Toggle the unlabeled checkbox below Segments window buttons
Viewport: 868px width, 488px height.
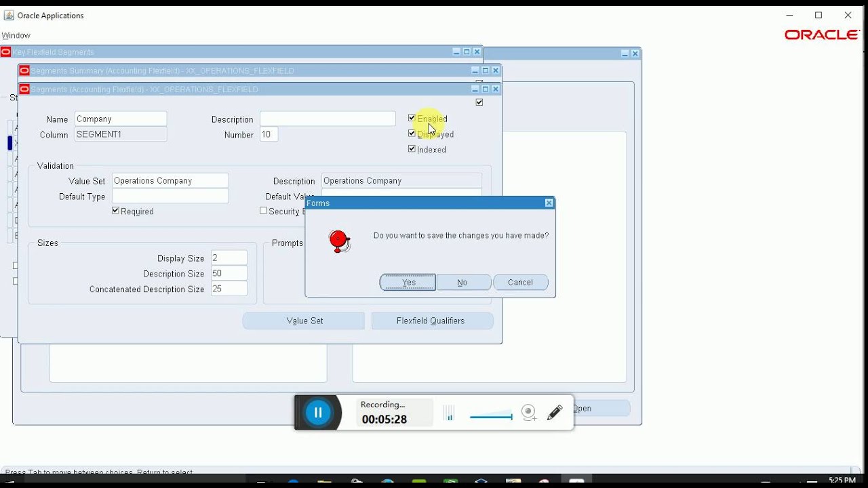(479, 102)
